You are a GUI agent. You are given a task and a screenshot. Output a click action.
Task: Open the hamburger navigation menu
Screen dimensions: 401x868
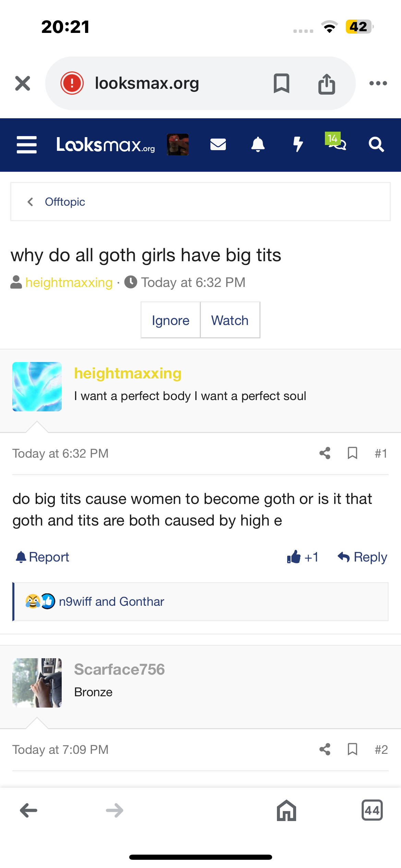coord(27,145)
